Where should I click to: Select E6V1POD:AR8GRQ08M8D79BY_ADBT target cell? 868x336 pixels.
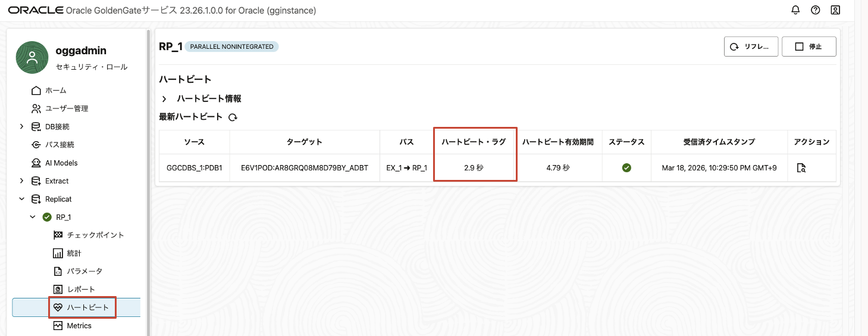pyautogui.click(x=305, y=168)
